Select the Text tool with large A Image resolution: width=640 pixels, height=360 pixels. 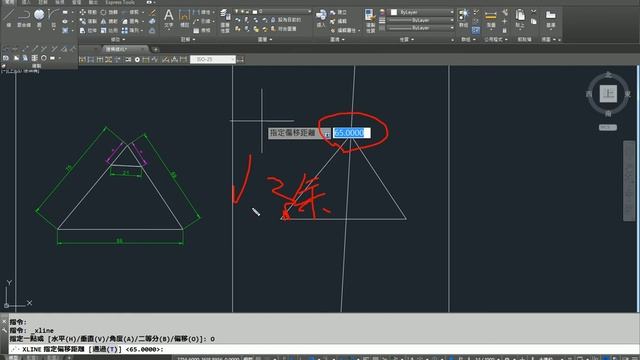tap(169, 18)
